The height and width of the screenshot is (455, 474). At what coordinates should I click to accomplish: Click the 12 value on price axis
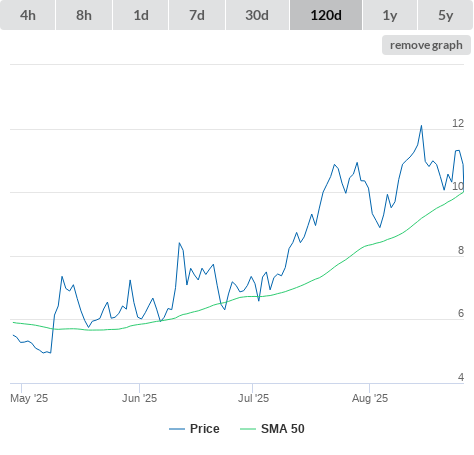tap(458, 123)
